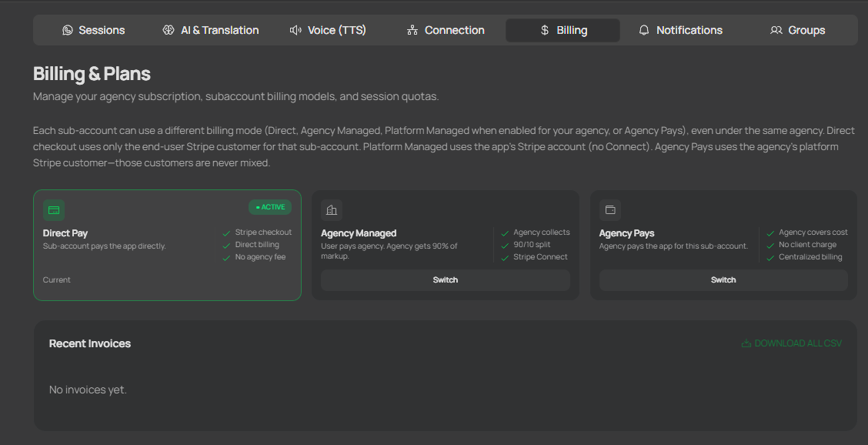
Task: Select the Direct Pay card title
Action: (x=65, y=233)
